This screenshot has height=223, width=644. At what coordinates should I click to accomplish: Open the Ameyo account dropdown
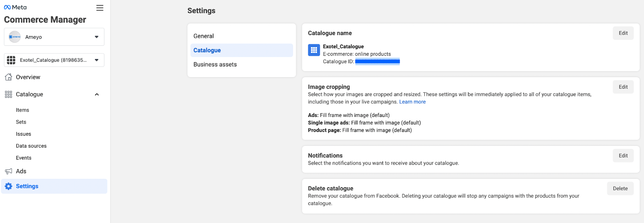tap(97, 37)
